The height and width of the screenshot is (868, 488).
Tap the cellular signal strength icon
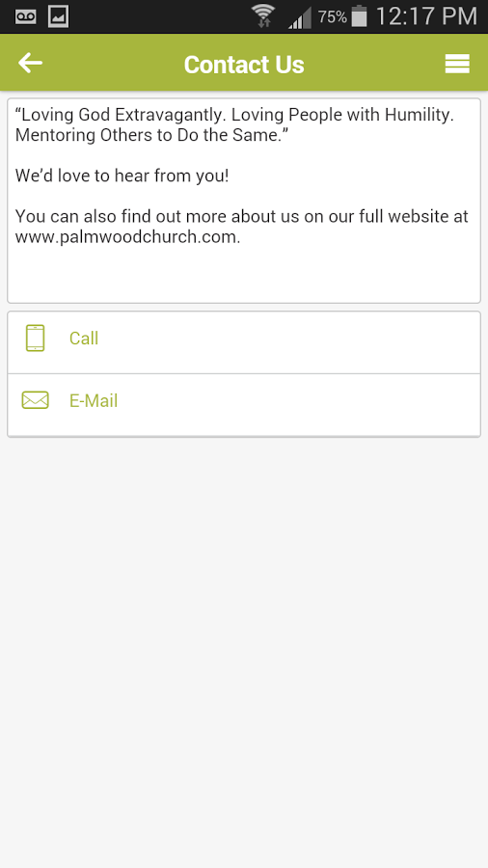[x=299, y=17]
